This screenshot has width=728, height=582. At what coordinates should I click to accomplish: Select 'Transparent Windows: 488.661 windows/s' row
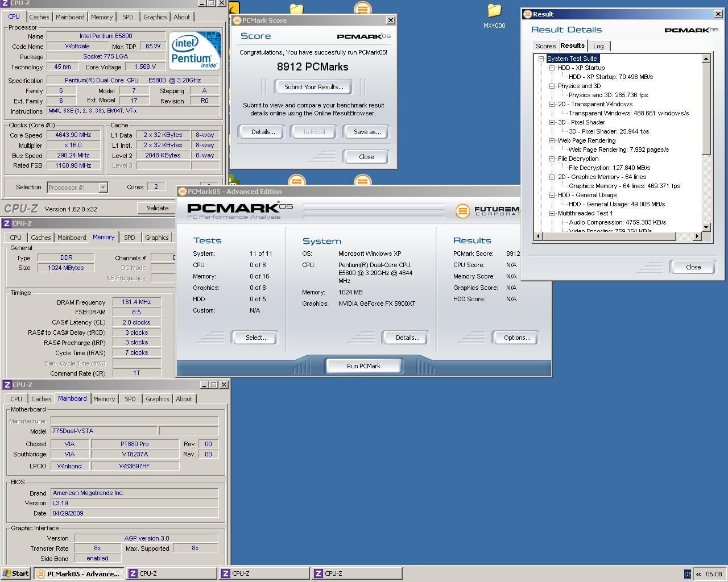coord(628,113)
